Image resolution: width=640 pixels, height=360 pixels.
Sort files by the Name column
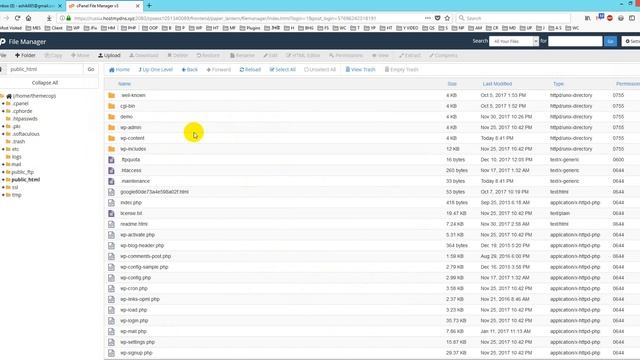pyautogui.click(x=124, y=84)
